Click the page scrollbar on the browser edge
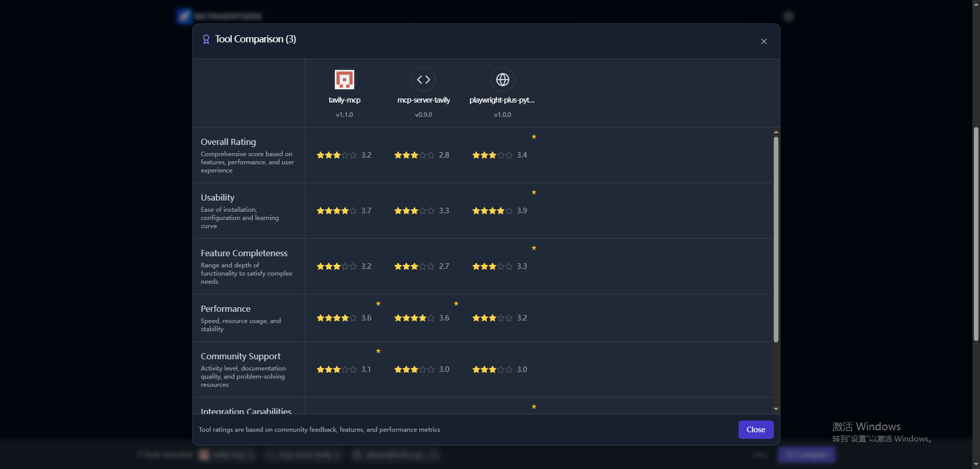 [x=976, y=234]
